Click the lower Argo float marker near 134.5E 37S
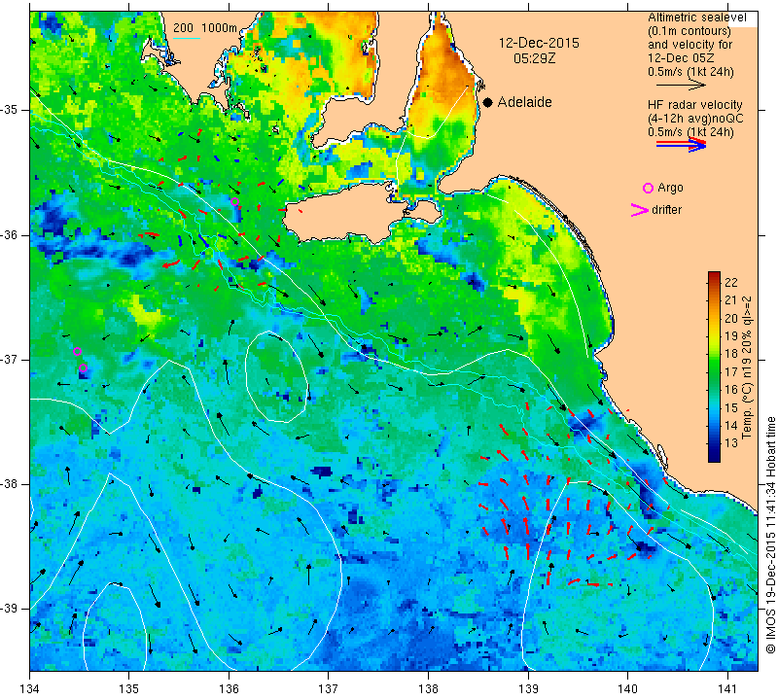This screenshot has height=700, width=778. pyautogui.click(x=84, y=368)
